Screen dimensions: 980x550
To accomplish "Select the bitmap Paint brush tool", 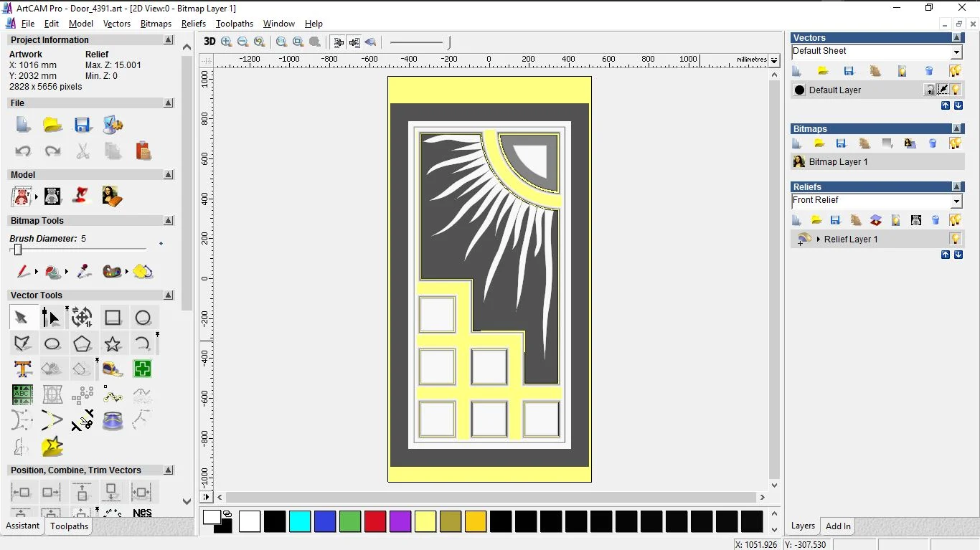I will point(23,272).
